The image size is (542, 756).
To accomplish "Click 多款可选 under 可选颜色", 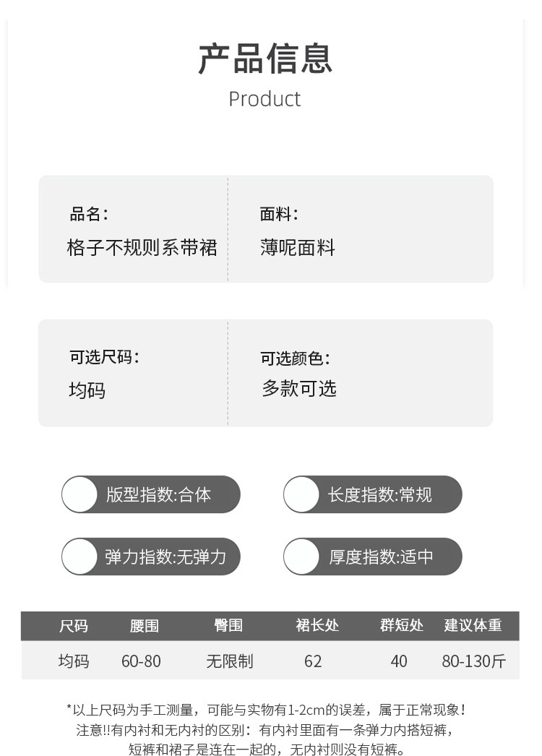I will coord(299,389).
